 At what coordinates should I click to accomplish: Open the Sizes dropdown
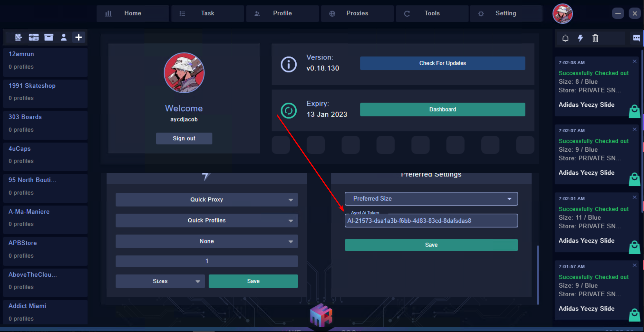160,281
